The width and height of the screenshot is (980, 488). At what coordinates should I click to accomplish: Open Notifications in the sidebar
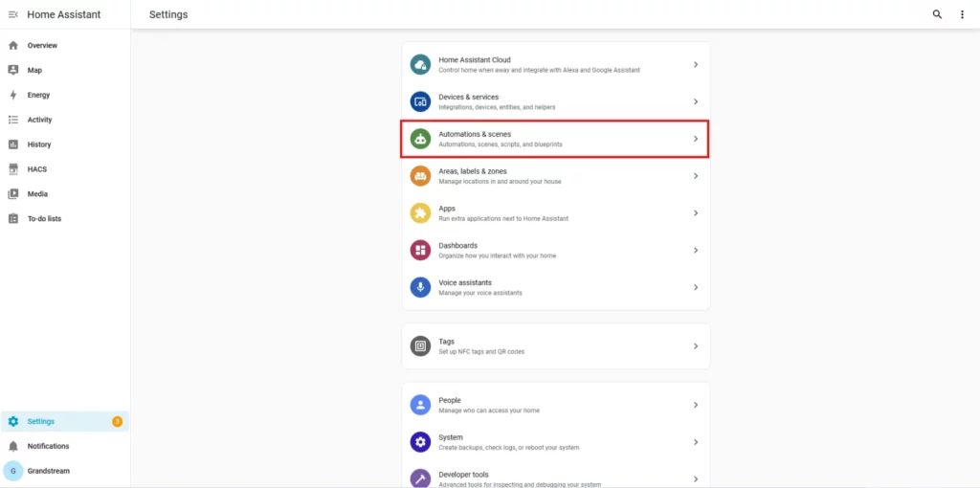click(65, 446)
